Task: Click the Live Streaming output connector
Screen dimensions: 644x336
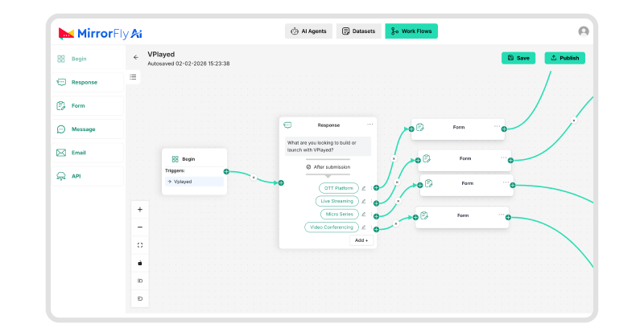Action: (x=376, y=203)
